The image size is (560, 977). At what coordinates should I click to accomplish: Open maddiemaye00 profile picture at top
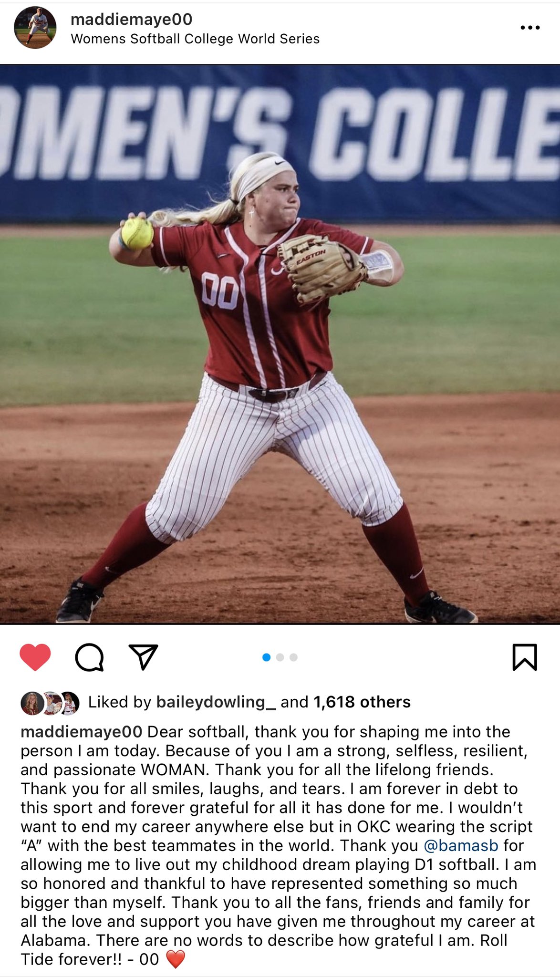pos(35,28)
